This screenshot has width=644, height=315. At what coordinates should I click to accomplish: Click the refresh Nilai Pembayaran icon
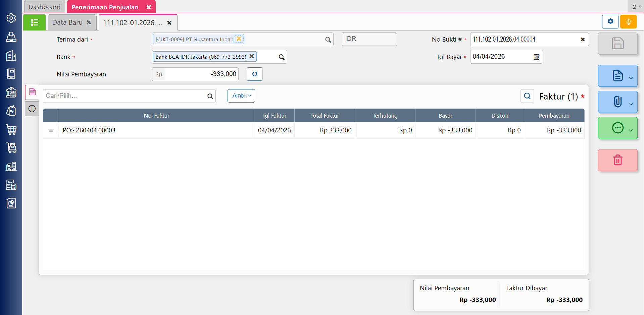[254, 74]
